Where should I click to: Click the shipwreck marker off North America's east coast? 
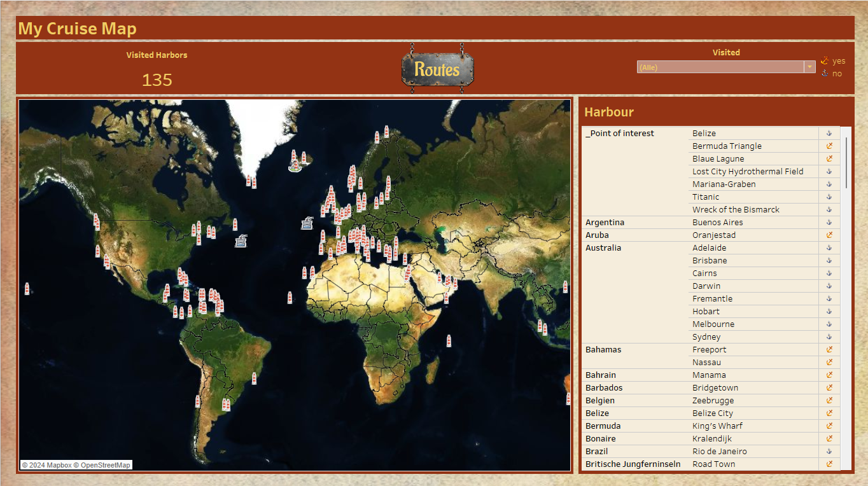tap(241, 240)
